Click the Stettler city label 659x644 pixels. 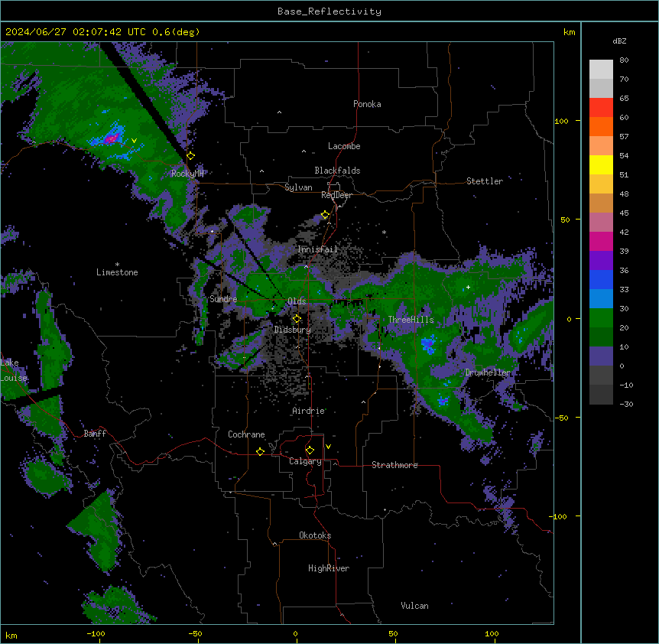[x=485, y=181]
